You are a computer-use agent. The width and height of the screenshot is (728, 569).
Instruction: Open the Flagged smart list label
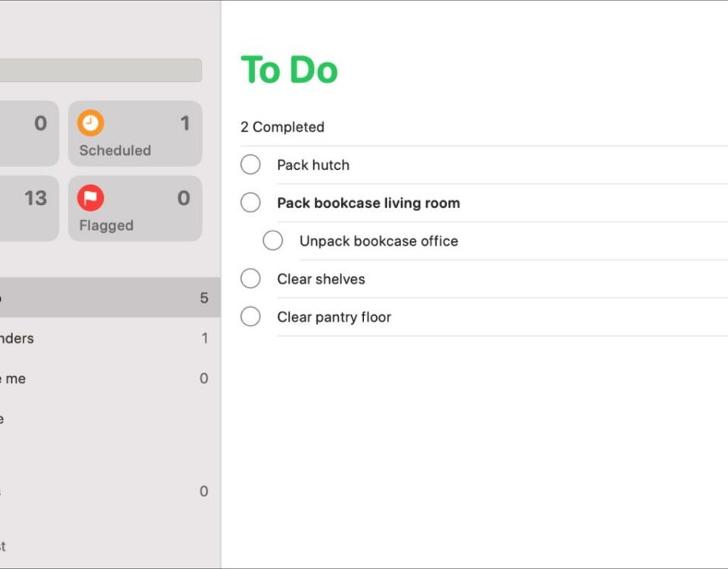pyautogui.click(x=106, y=225)
